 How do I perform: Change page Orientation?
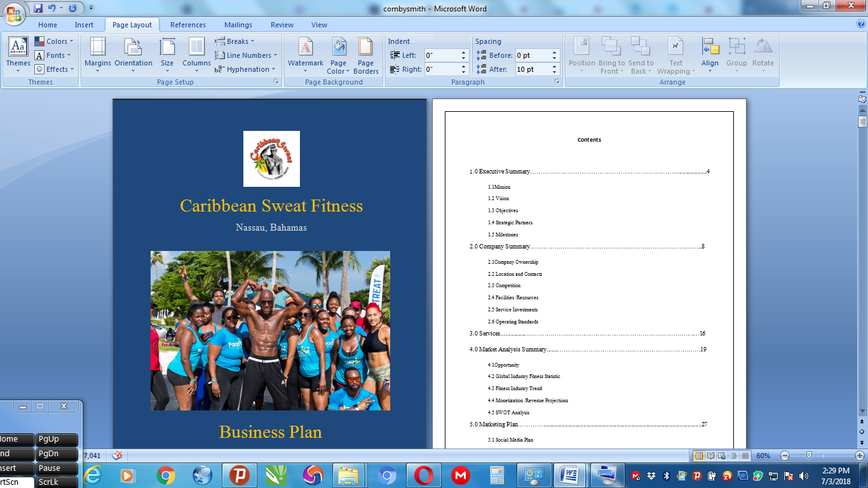point(133,55)
